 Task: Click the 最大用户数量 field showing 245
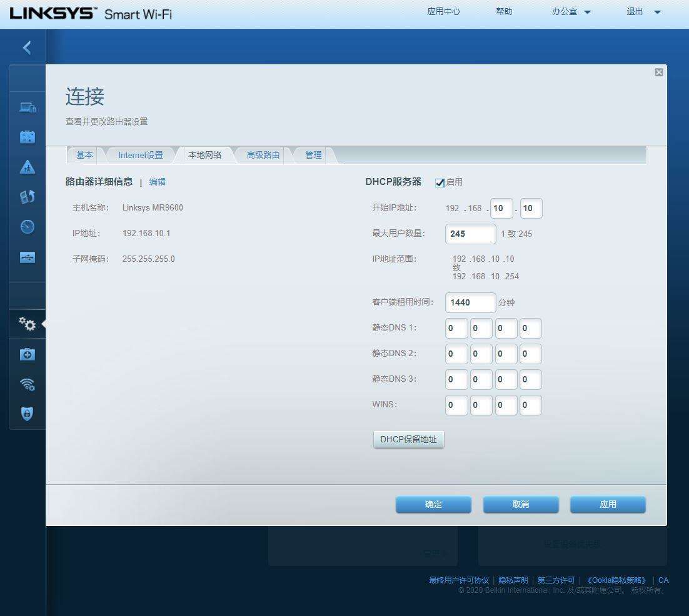pyautogui.click(x=471, y=234)
